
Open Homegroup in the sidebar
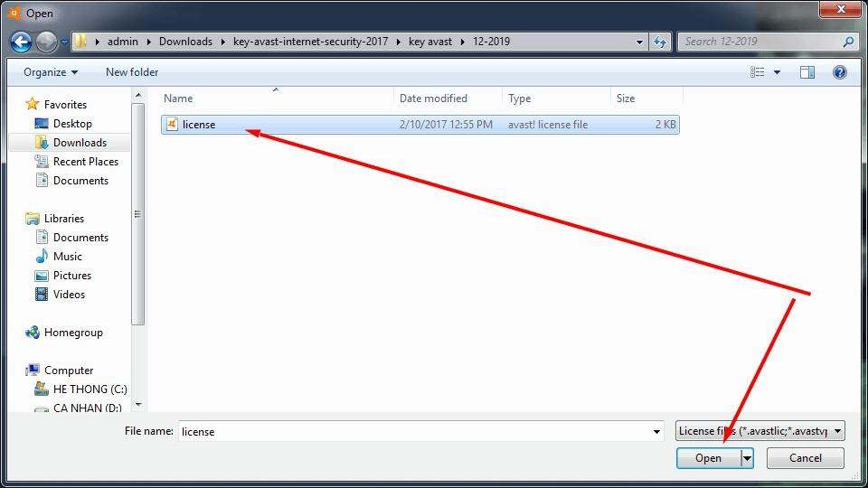click(x=73, y=333)
